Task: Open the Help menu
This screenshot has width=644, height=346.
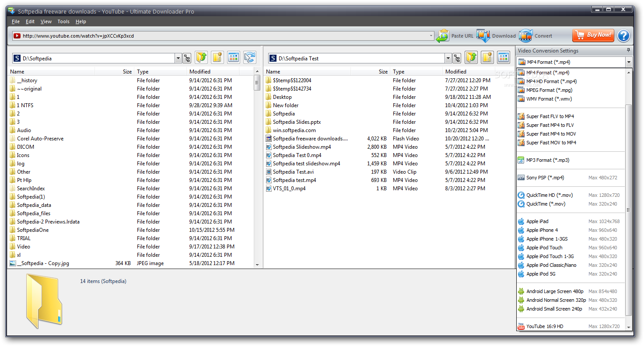Action: (x=81, y=21)
